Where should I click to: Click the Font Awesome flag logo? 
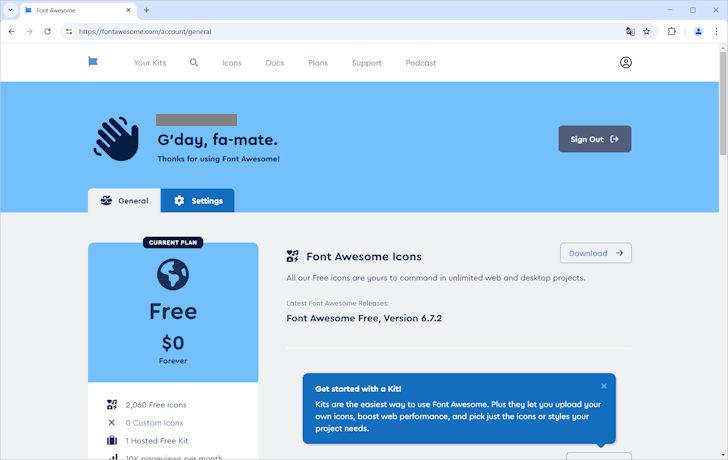[x=93, y=62]
